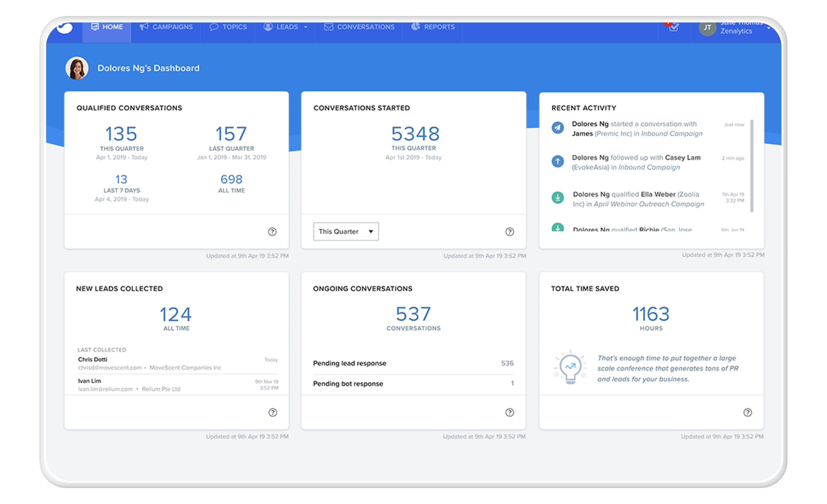This screenshot has width=827, height=504.
Task: Click the Qualified Conversations heading
Action: tap(129, 108)
